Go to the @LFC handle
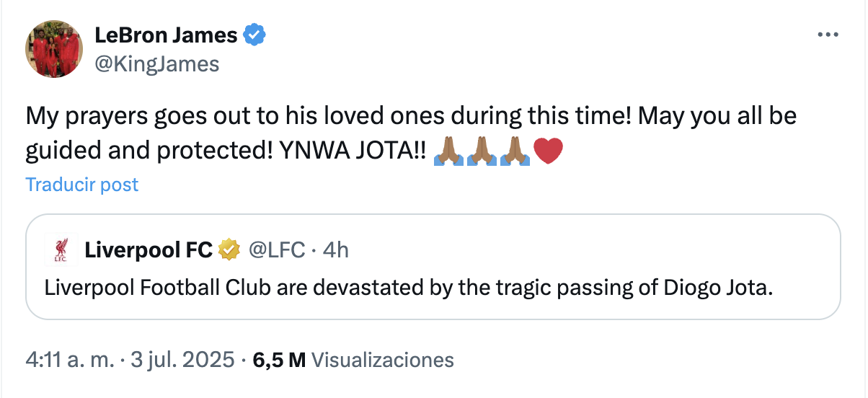Viewport: 868px width, 398px height. pos(277,250)
